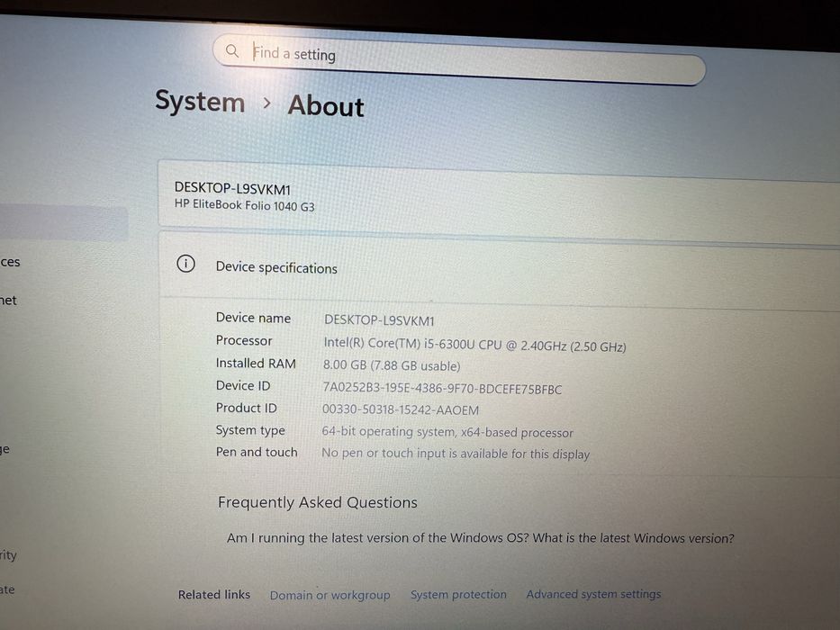Open sidebar item ending in 'rity'

point(8,555)
